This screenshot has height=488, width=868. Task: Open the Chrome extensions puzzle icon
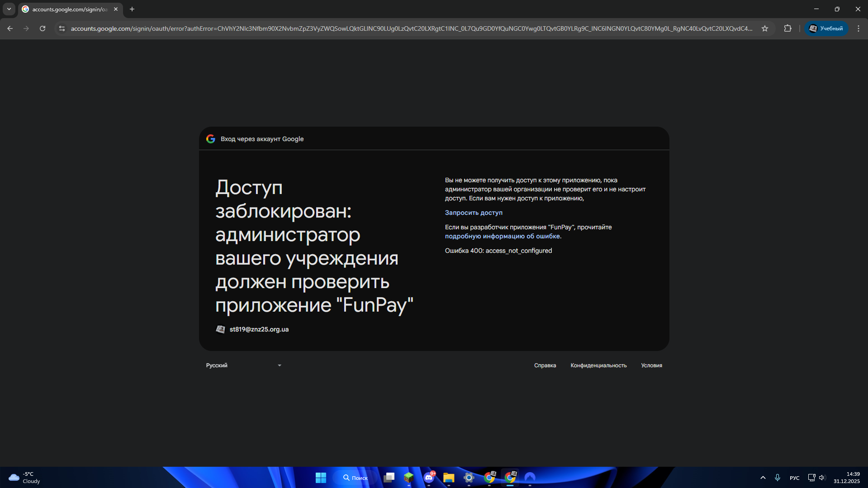click(787, 28)
